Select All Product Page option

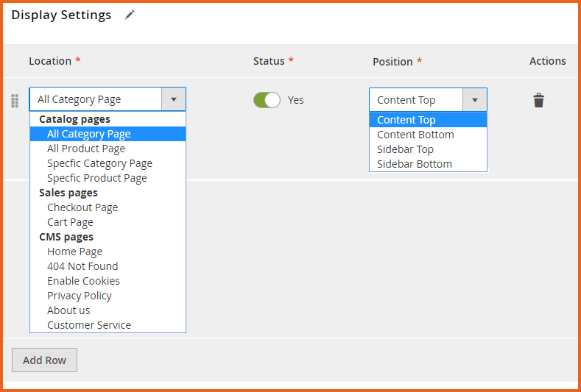pos(86,149)
